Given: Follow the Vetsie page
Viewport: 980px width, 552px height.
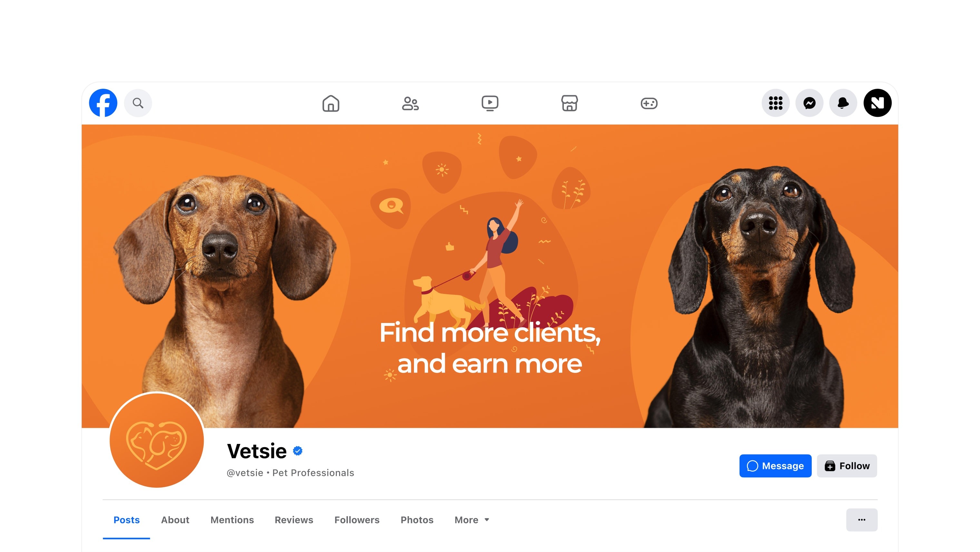Looking at the screenshot, I should pos(847,466).
